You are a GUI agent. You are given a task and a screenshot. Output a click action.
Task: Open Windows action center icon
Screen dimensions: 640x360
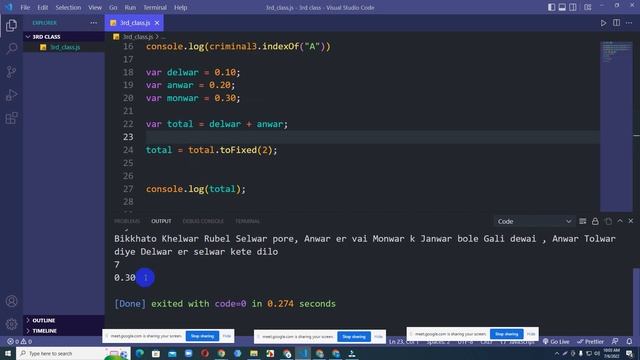coord(629,353)
